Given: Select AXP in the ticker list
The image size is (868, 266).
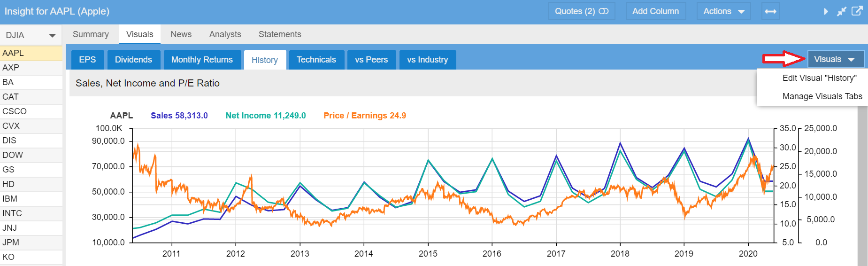Looking at the screenshot, I should click(x=31, y=68).
